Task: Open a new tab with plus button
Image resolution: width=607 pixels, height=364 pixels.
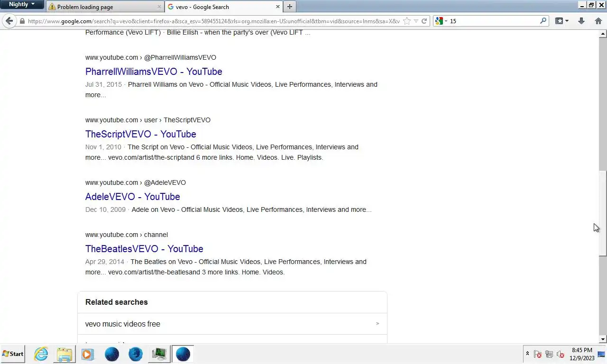Action: 289,7
